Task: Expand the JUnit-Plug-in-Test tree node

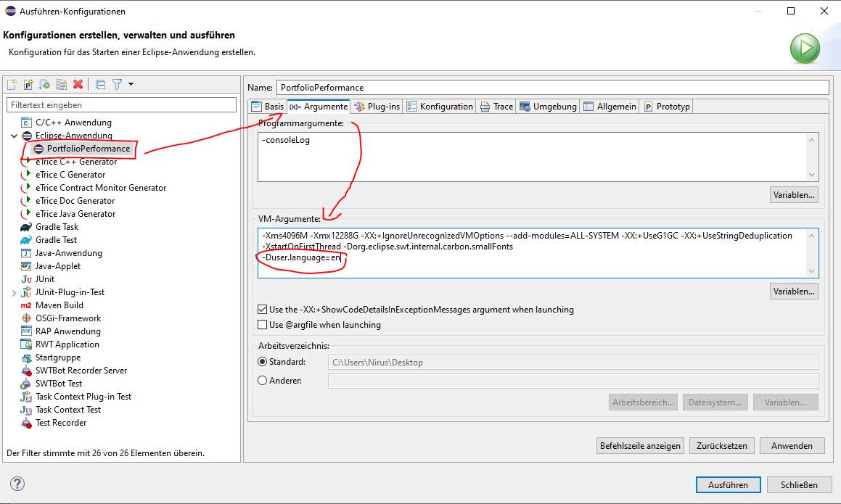Action: pyautogui.click(x=14, y=292)
